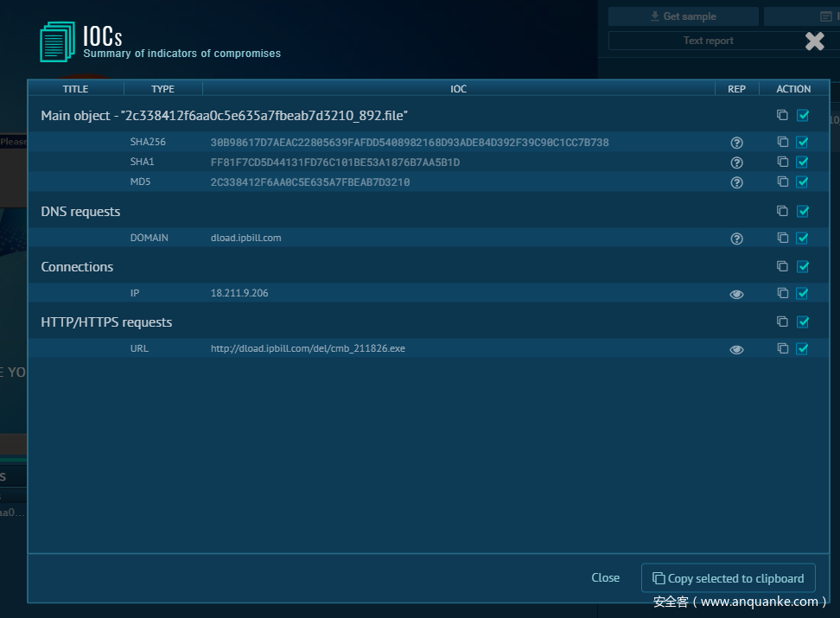
Task: Click reputation question icon for domain row
Action: (x=736, y=239)
